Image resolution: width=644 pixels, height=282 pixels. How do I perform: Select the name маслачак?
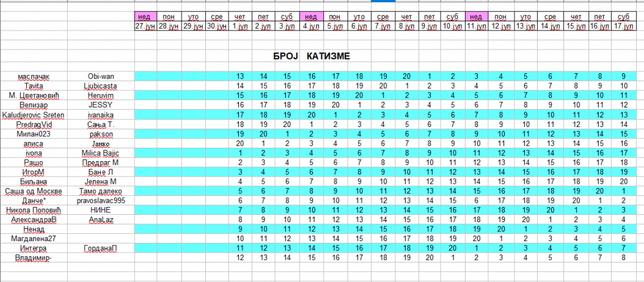[34, 76]
